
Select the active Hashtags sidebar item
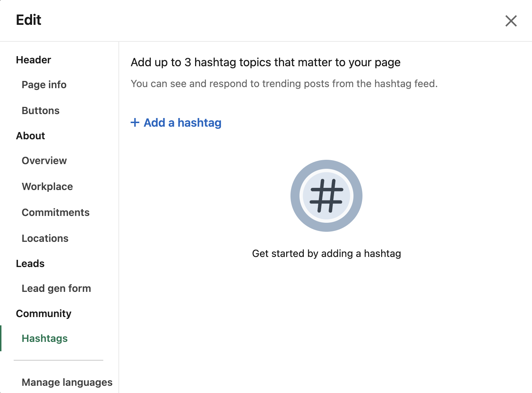(x=45, y=338)
